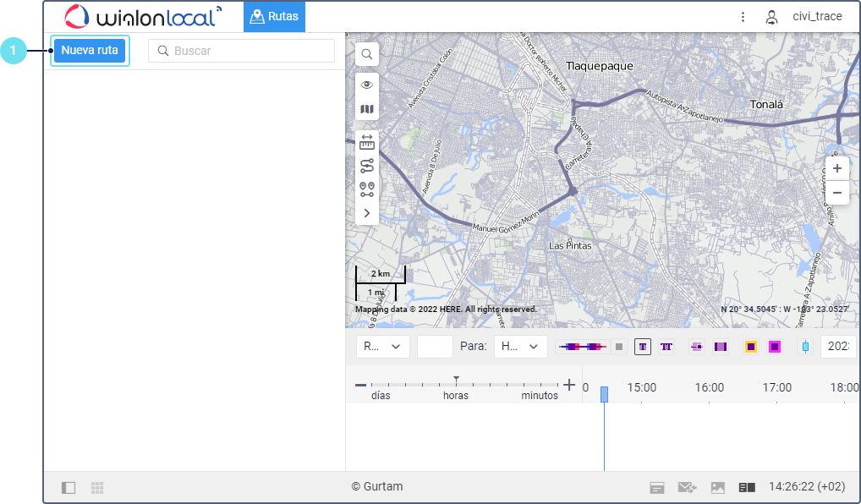Click the grid layout icon in bottom bar
Viewport: 861px width, 504px height.
[97, 488]
